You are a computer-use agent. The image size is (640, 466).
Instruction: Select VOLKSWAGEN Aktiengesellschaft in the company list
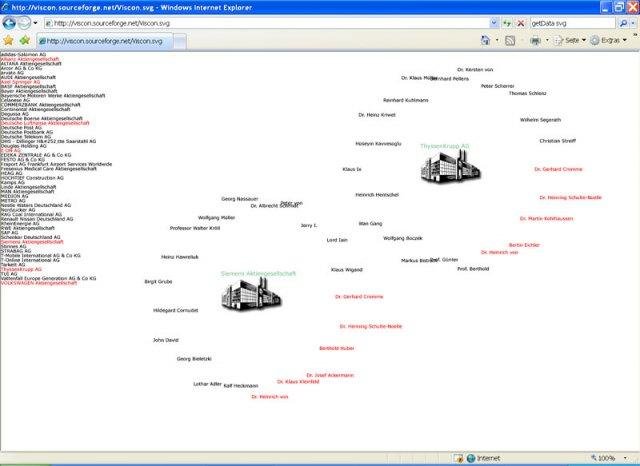(x=38, y=283)
